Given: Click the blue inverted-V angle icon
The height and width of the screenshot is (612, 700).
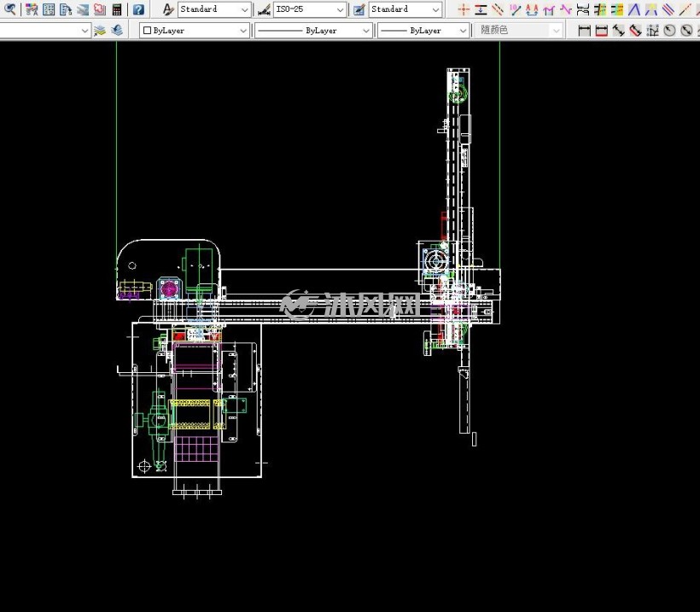Looking at the screenshot, I should click(634, 9).
